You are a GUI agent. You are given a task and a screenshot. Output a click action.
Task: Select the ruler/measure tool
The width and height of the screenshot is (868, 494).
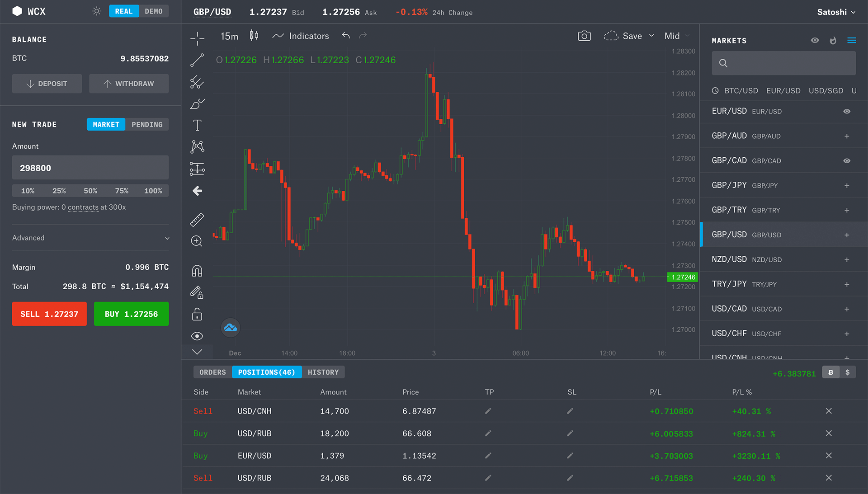196,220
